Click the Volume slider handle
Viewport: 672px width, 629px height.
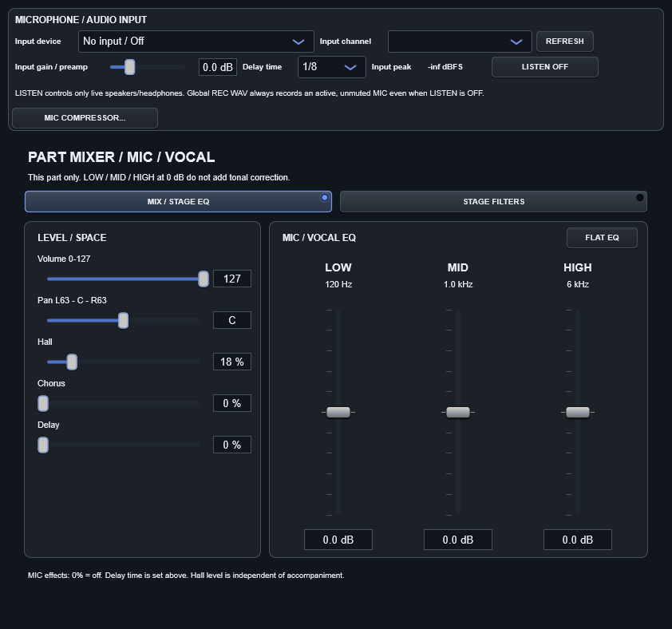click(204, 279)
